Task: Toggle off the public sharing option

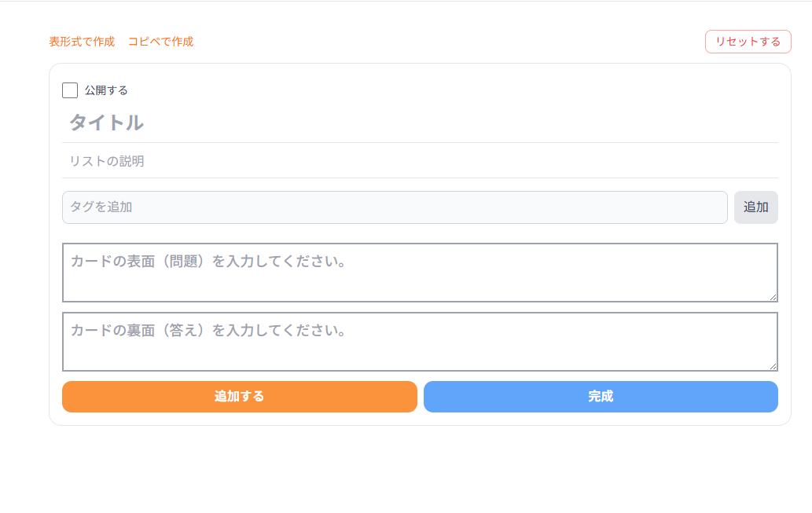Action: (70, 90)
